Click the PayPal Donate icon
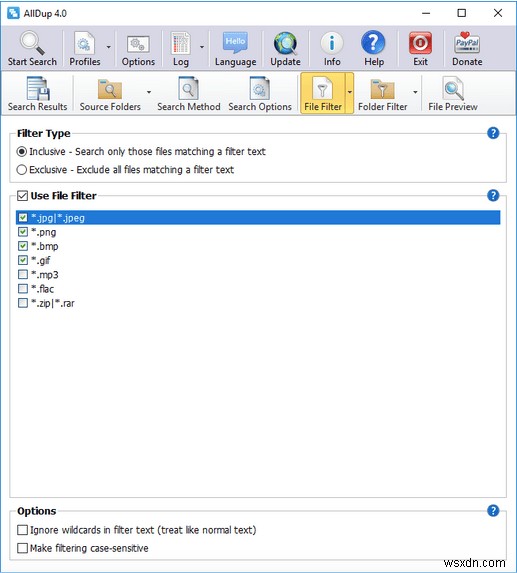Image resolution: width=517 pixels, height=573 pixels. click(x=467, y=43)
